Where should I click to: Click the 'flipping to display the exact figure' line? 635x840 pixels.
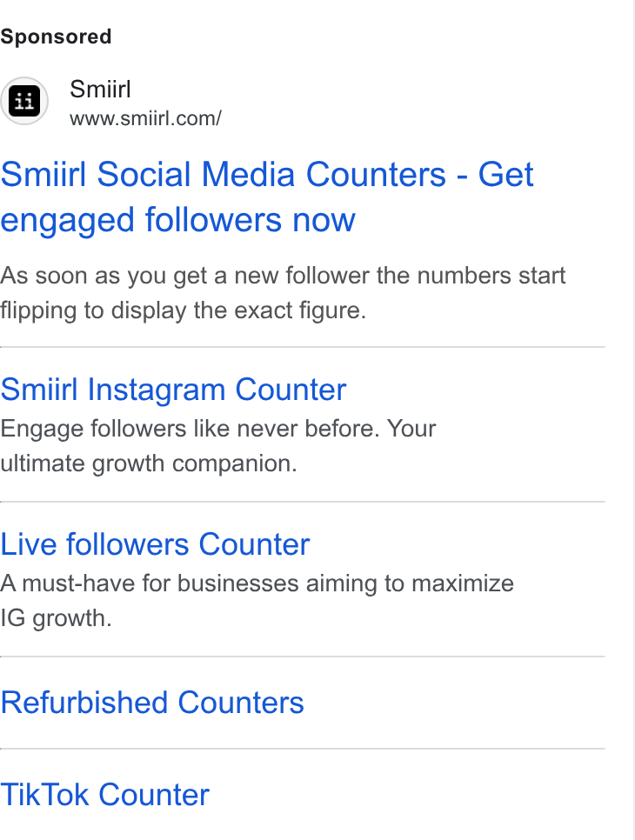tap(184, 310)
